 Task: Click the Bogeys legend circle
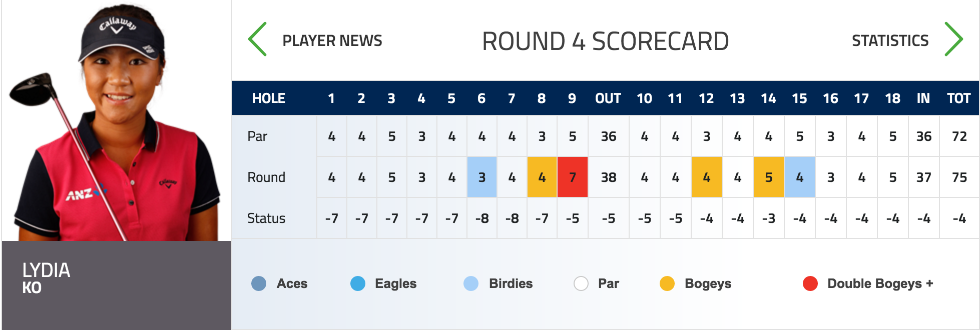point(667,283)
